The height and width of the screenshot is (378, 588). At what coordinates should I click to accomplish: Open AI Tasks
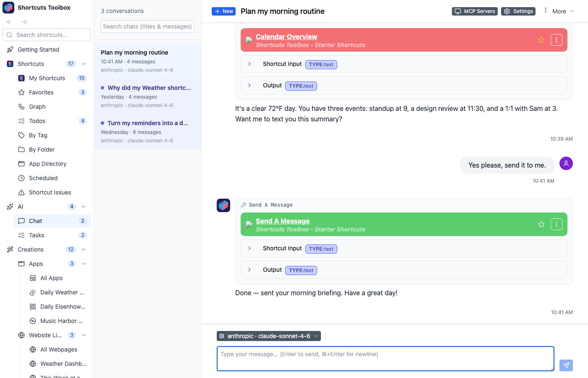[x=52, y=235]
